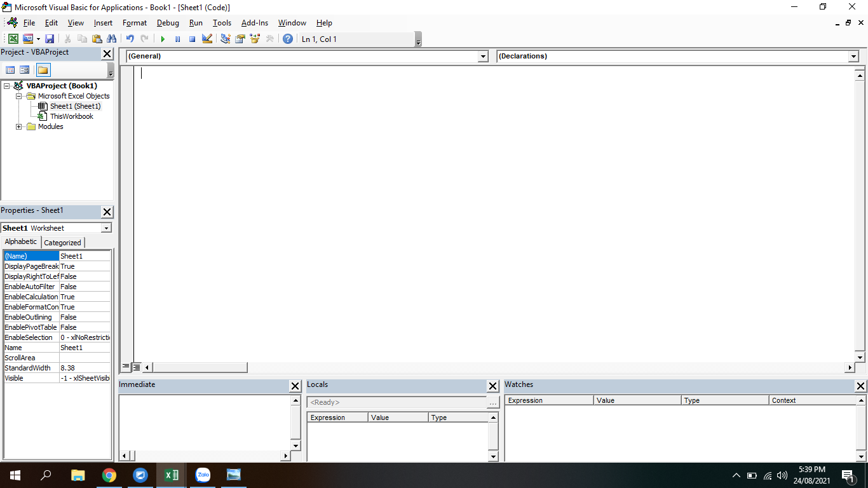Open Zalo from the taskbar
Screen dimensions: 868x488
[203, 475]
